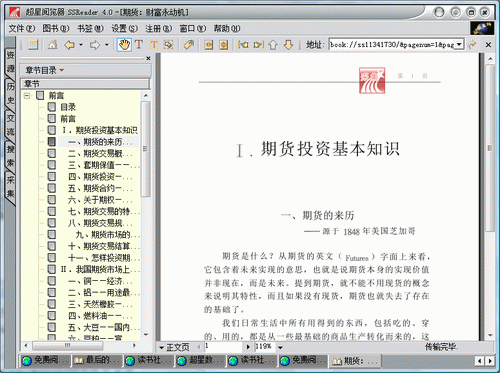The width and height of the screenshot is (500, 373).
Task: Click the 119% zoom field
Action: (265, 347)
